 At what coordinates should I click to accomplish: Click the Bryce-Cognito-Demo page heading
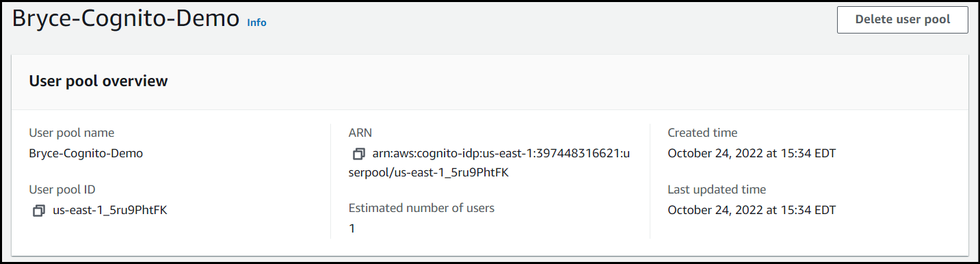tap(126, 19)
